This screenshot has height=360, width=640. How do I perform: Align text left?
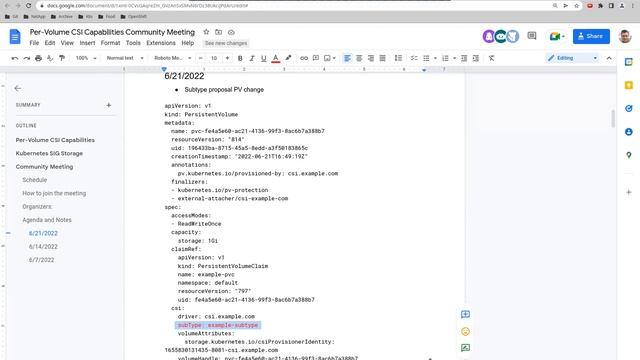347,58
